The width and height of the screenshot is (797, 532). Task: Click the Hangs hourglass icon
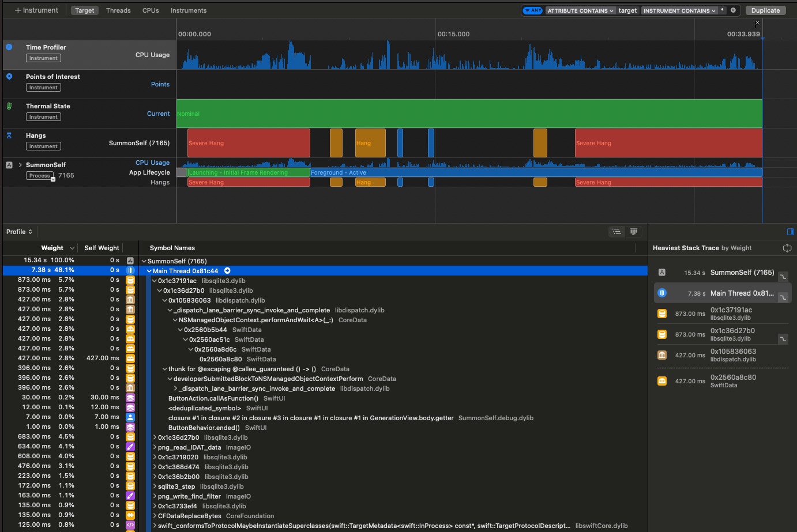click(9, 135)
